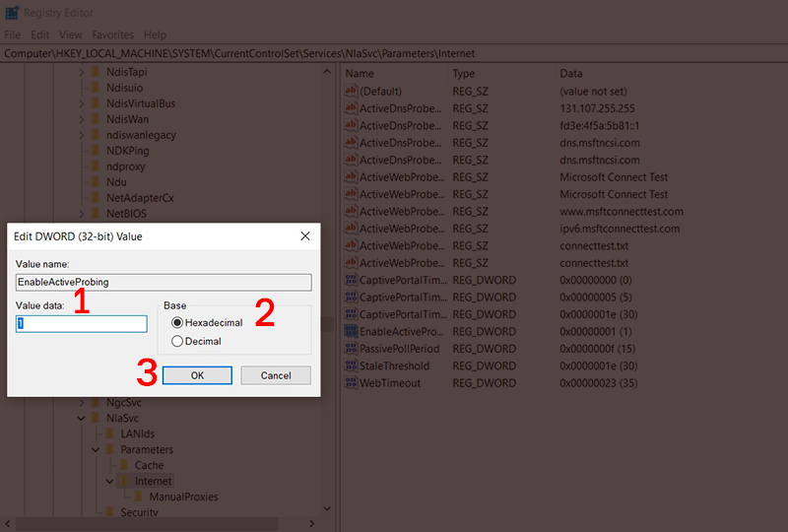Click DWORD icon of CaptivePortalTim row with data (30)
Viewport: 788px width, 532px height.
(351, 313)
